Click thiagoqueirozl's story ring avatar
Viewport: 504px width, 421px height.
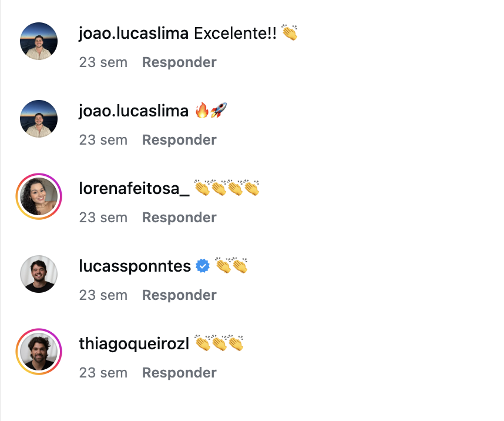[38, 351]
